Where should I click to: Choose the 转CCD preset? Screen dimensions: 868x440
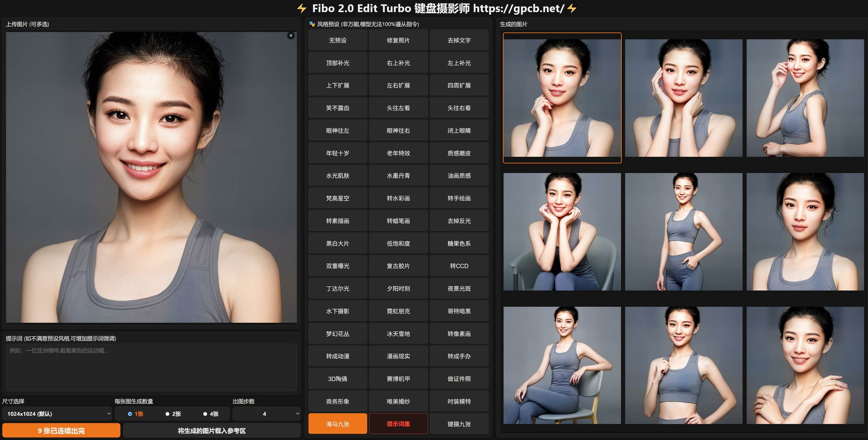tap(459, 266)
